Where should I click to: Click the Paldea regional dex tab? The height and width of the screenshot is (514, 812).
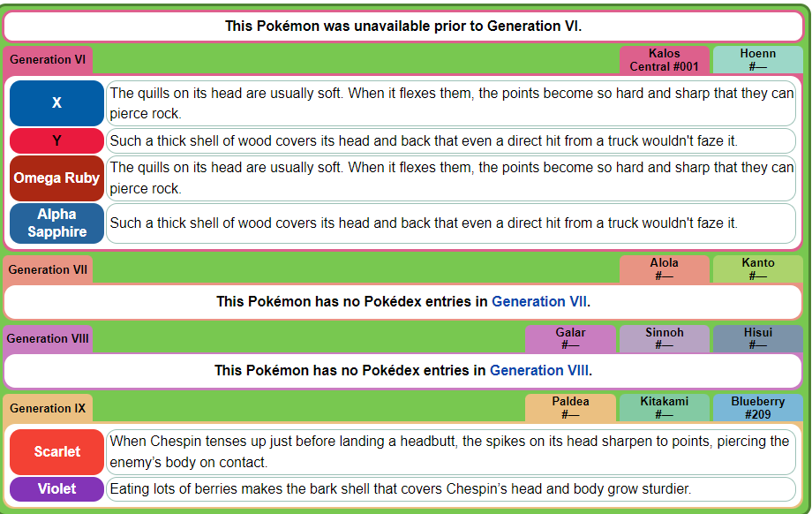point(571,408)
